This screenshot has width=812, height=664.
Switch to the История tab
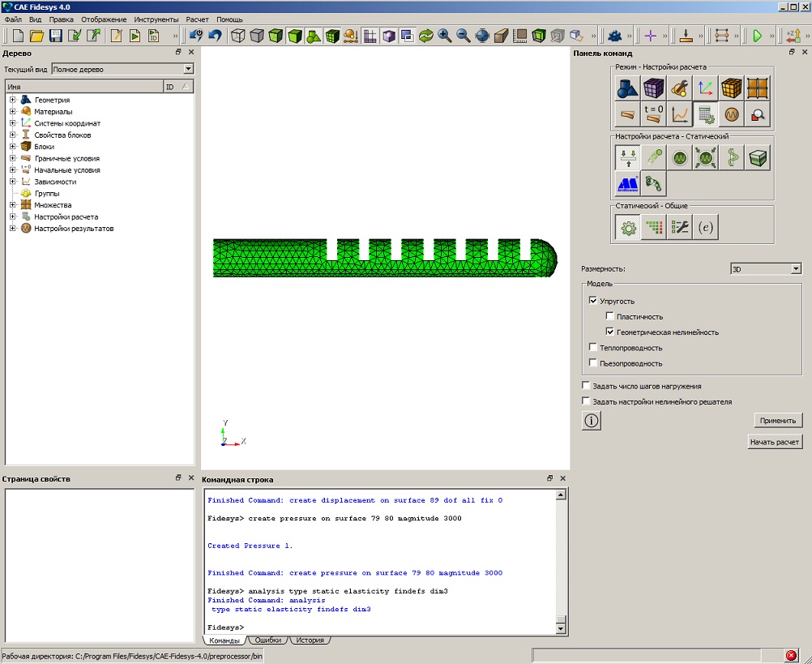pyautogui.click(x=310, y=640)
